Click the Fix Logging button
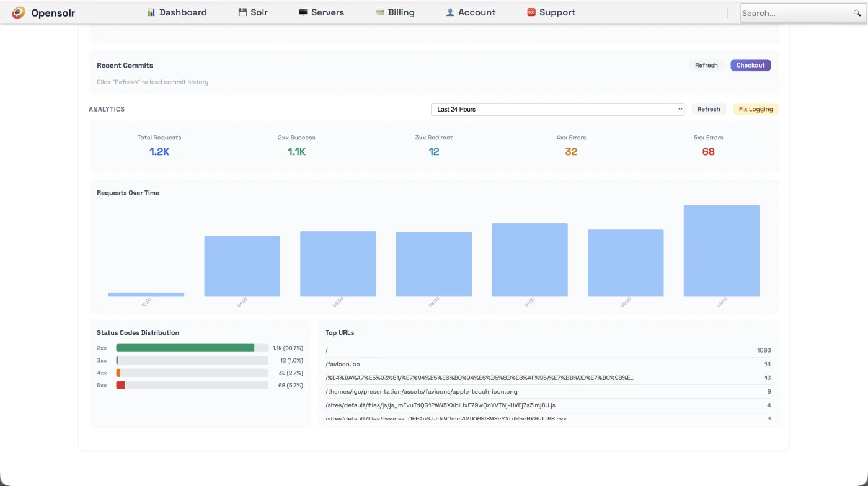 755,109
